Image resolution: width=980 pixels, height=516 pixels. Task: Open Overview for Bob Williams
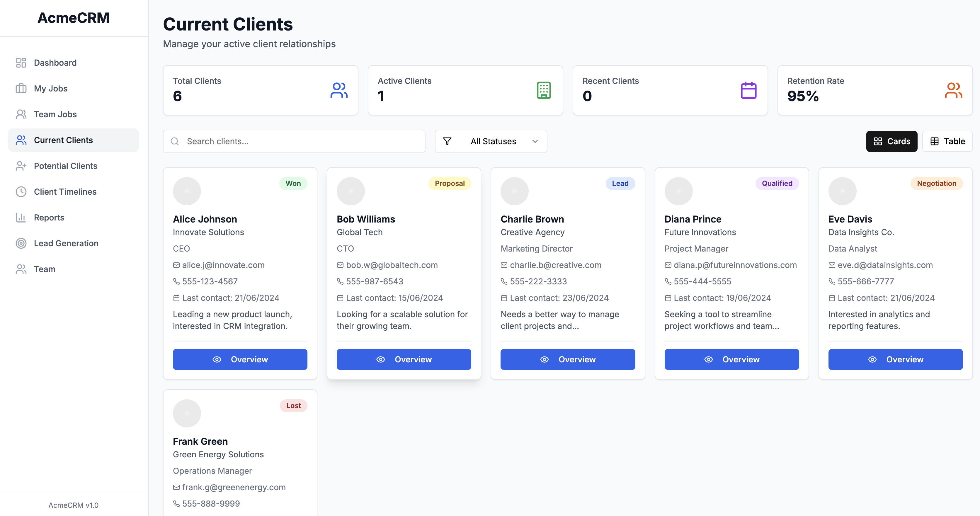point(404,360)
